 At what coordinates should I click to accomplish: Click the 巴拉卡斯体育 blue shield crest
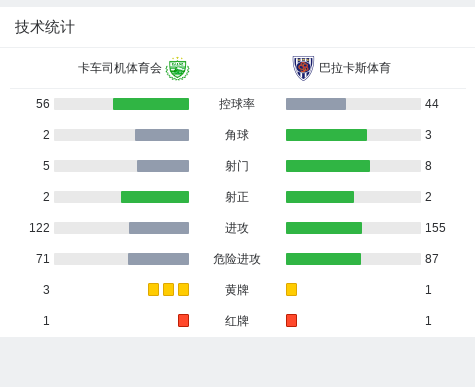(x=303, y=68)
